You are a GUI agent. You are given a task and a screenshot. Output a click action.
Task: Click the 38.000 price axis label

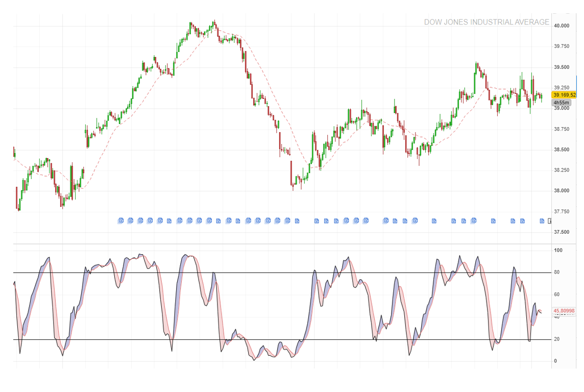(562, 191)
